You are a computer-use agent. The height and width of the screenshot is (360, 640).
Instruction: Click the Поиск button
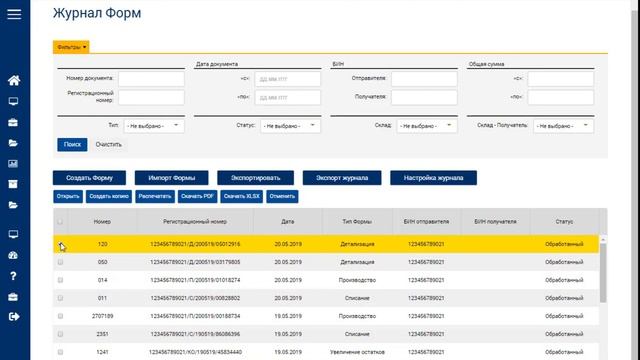tap(72, 144)
